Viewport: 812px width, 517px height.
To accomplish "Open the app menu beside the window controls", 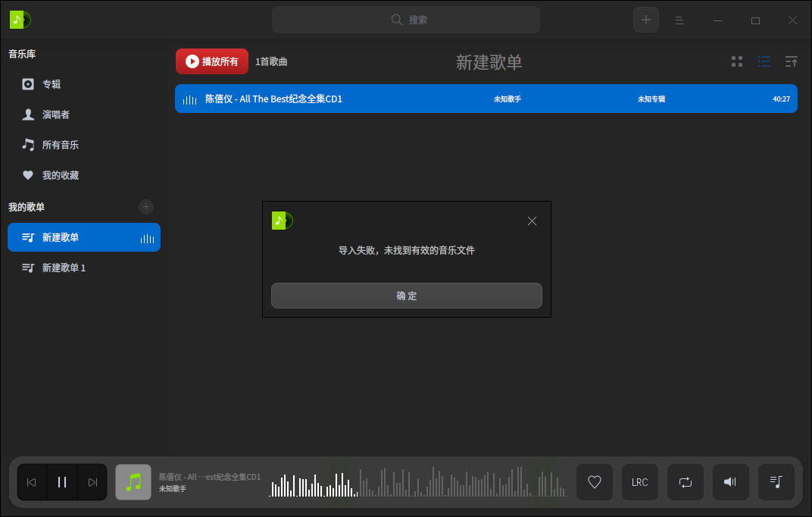I will tap(679, 20).
